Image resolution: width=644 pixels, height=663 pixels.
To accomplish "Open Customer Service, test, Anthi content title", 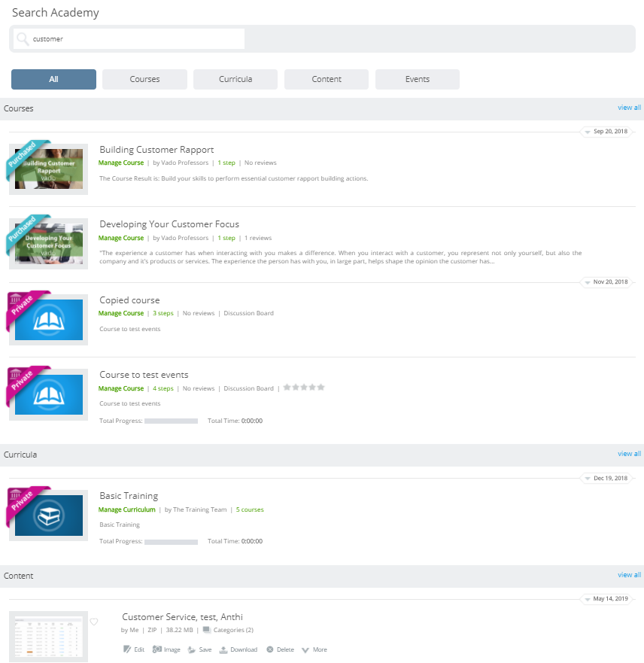I will (x=183, y=617).
